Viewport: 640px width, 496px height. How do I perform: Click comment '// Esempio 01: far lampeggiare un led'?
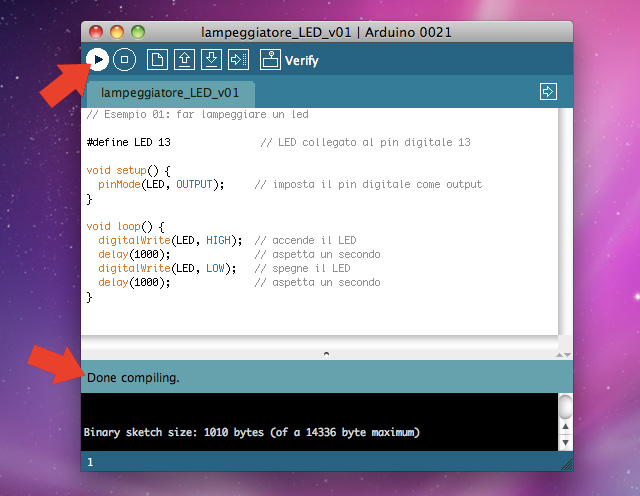pos(198,114)
